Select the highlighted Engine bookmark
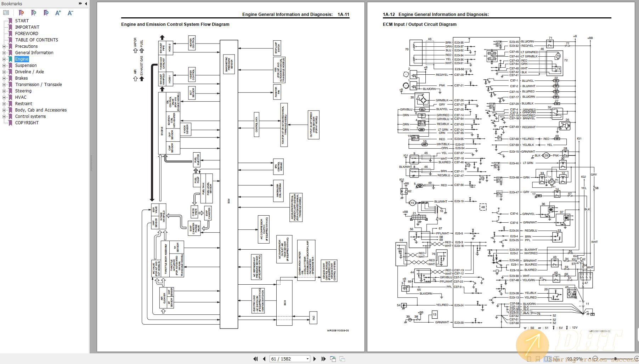Image resolution: width=639 pixels, height=364 pixels. [x=22, y=59]
